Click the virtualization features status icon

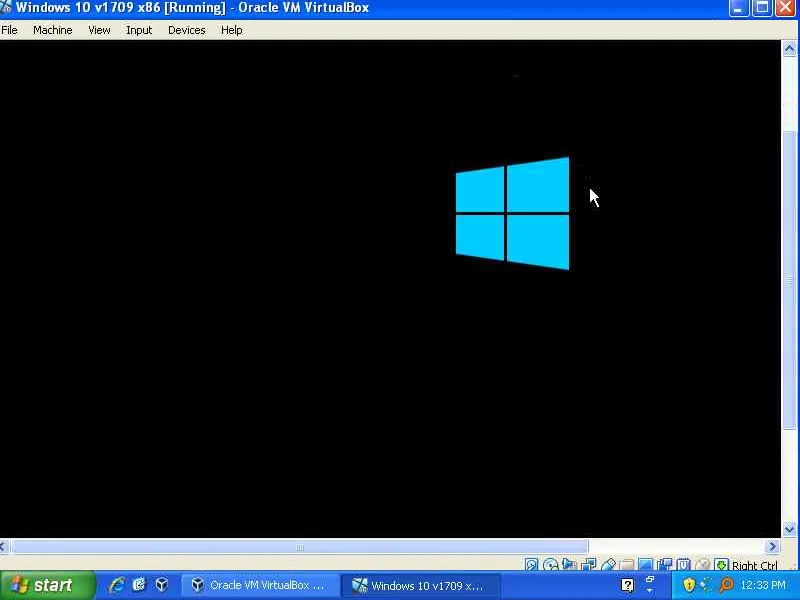pos(683,564)
